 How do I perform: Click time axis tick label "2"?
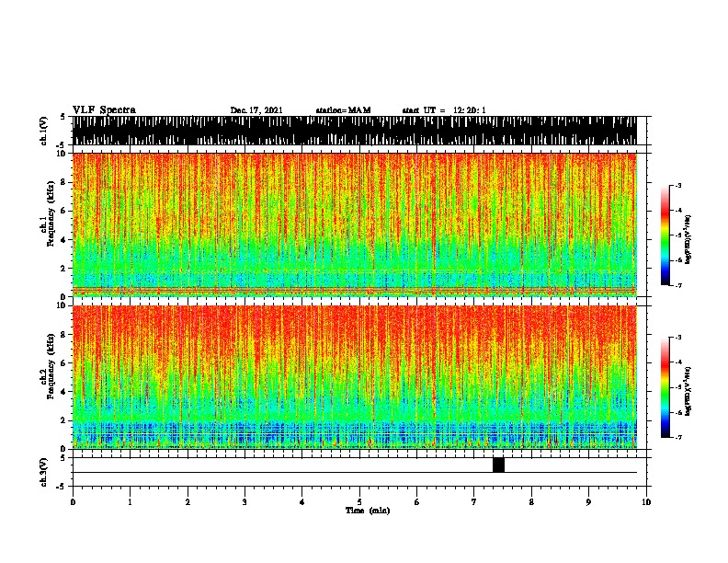pos(188,501)
